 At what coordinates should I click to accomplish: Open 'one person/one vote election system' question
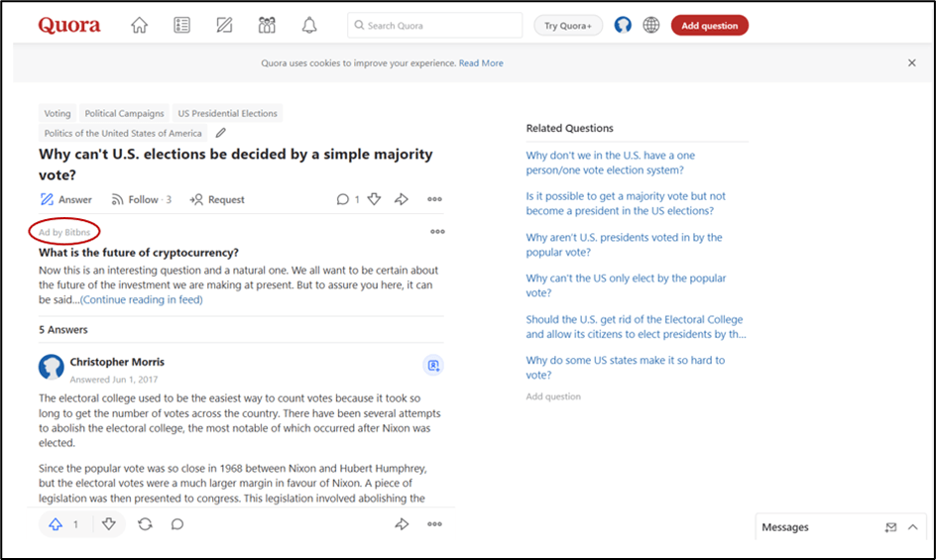[610, 163]
